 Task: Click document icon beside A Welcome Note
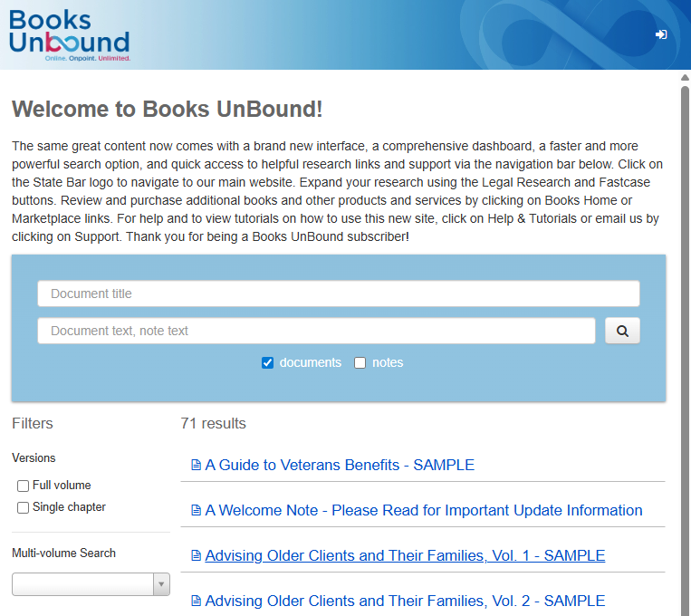point(196,511)
